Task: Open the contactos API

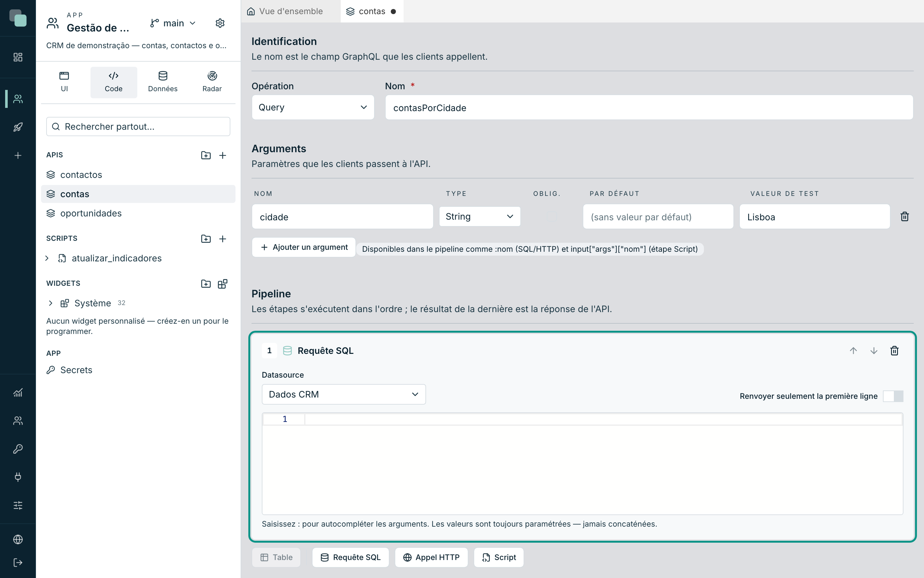Action: coord(138,175)
